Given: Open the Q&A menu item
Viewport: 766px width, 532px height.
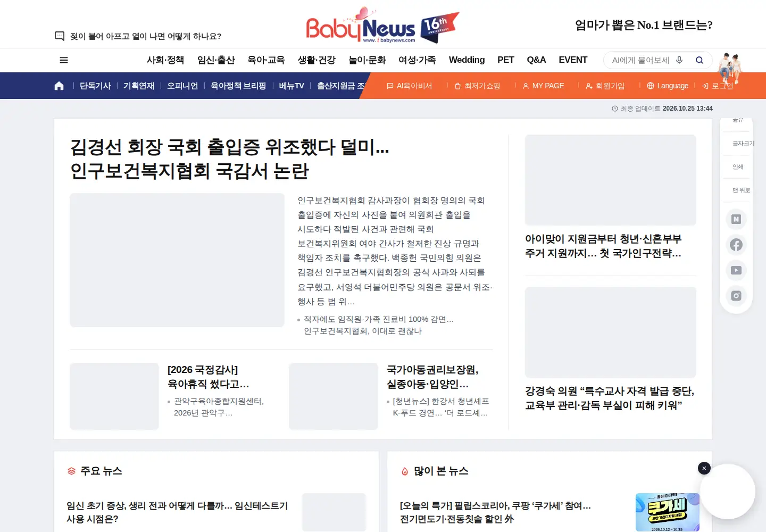Looking at the screenshot, I should tap(536, 60).
